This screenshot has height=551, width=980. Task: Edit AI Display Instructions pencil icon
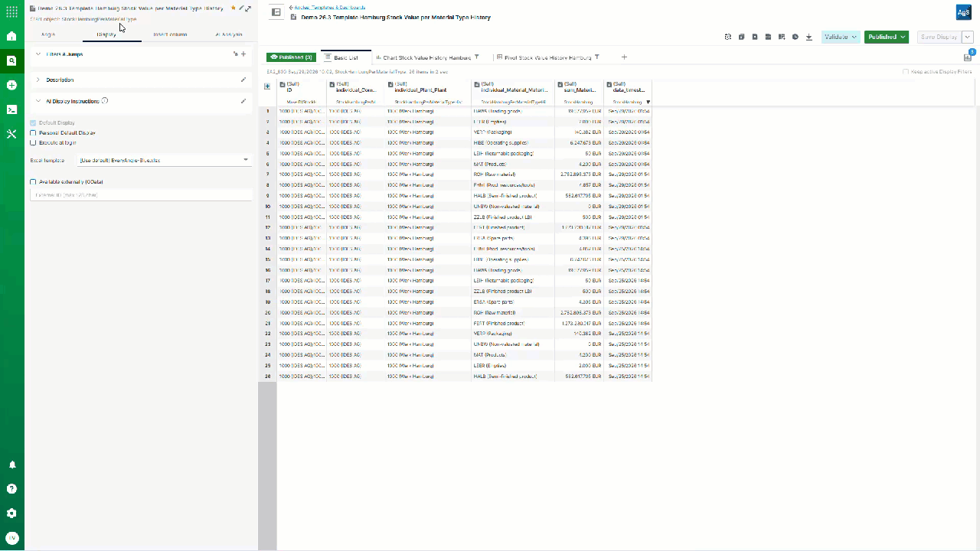click(x=243, y=101)
